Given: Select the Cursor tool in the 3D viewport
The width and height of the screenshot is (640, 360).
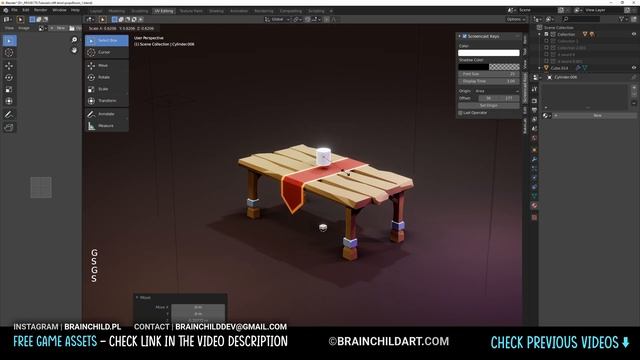Looking at the screenshot, I should point(107,52).
